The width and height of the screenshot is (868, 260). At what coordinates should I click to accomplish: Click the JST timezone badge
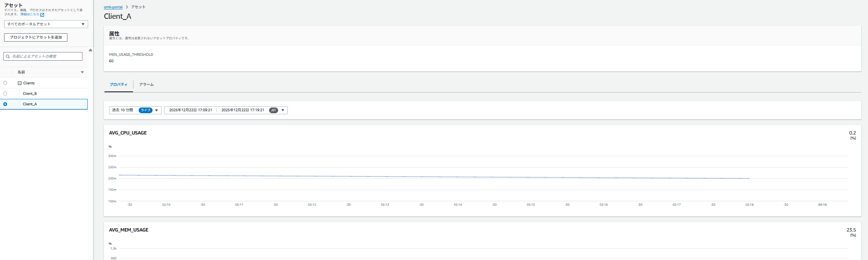point(274,110)
